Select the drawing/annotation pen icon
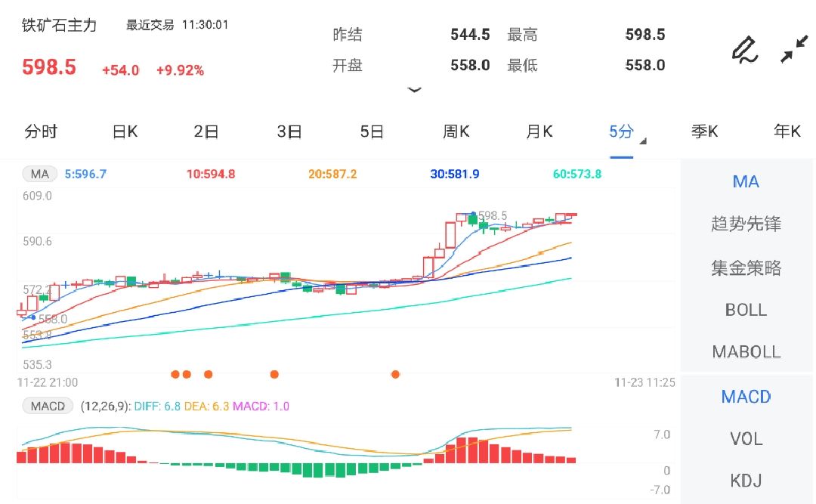816x504 pixels. (744, 48)
